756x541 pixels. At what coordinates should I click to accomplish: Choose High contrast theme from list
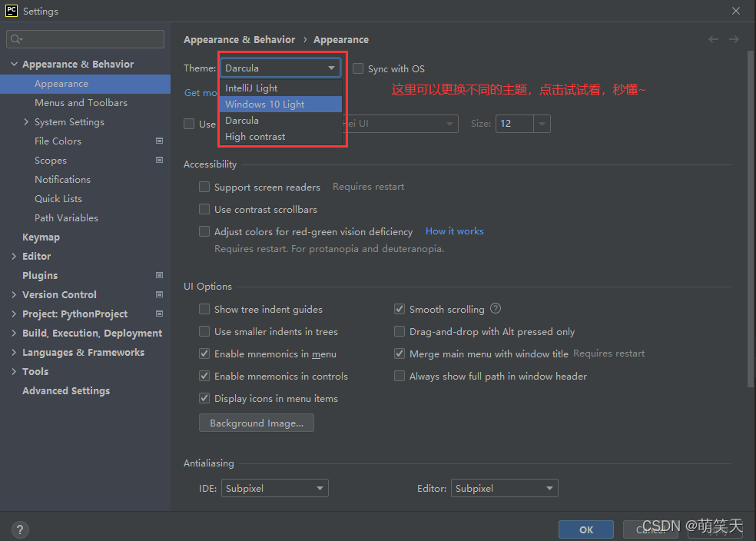click(255, 137)
